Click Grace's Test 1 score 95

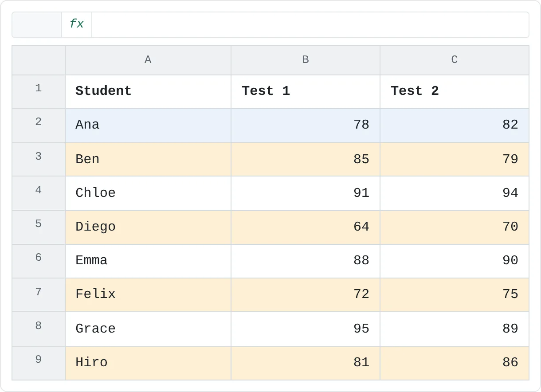tap(306, 329)
